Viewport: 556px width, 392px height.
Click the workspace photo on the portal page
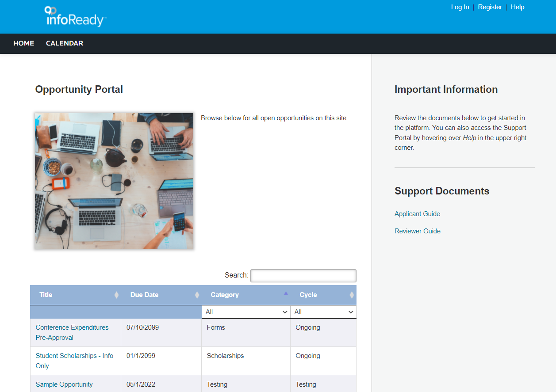[x=114, y=180]
